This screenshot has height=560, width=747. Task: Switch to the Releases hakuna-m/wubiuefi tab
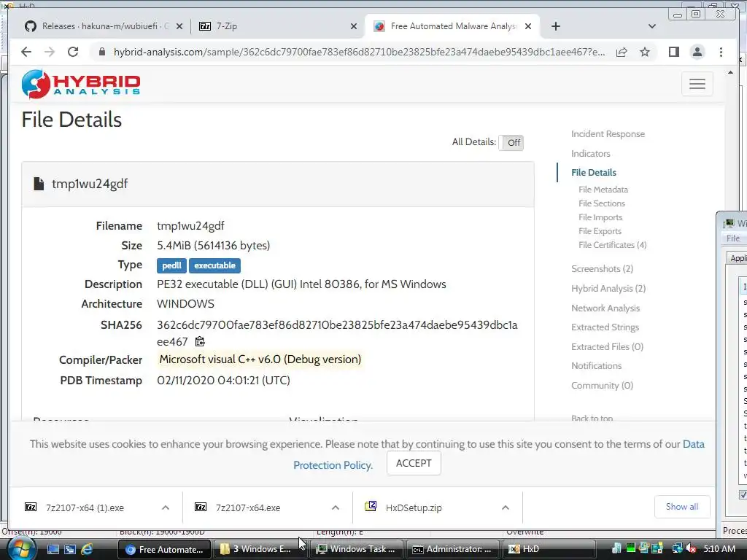click(105, 26)
